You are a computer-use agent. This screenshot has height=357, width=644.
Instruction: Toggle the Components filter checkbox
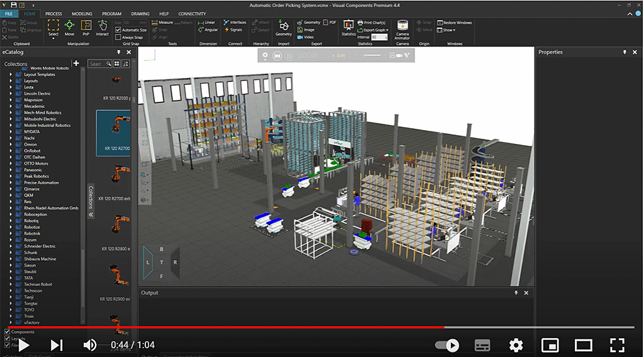pyautogui.click(x=8, y=332)
